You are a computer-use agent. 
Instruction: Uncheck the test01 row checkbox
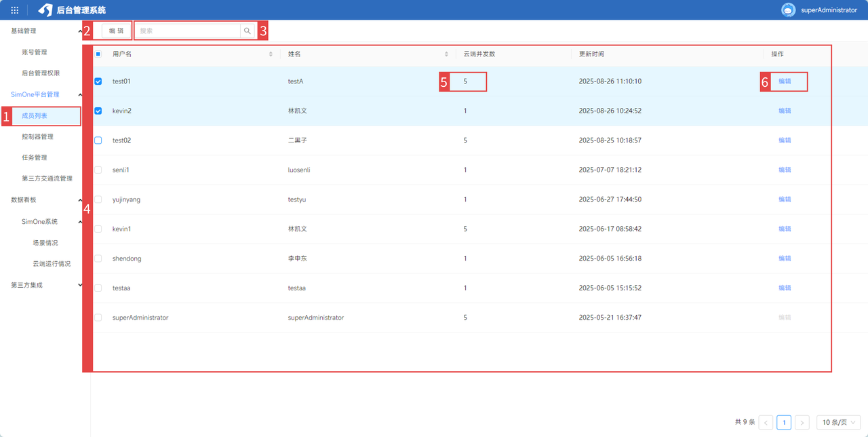click(x=98, y=81)
